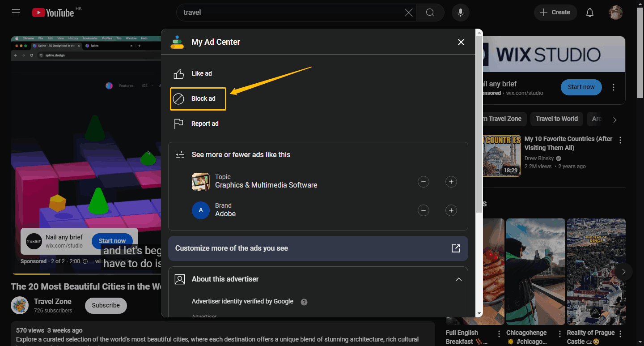This screenshot has width=644, height=346.
Task: Click the Wix Studio banner ad image
Action: pos(554,54)
